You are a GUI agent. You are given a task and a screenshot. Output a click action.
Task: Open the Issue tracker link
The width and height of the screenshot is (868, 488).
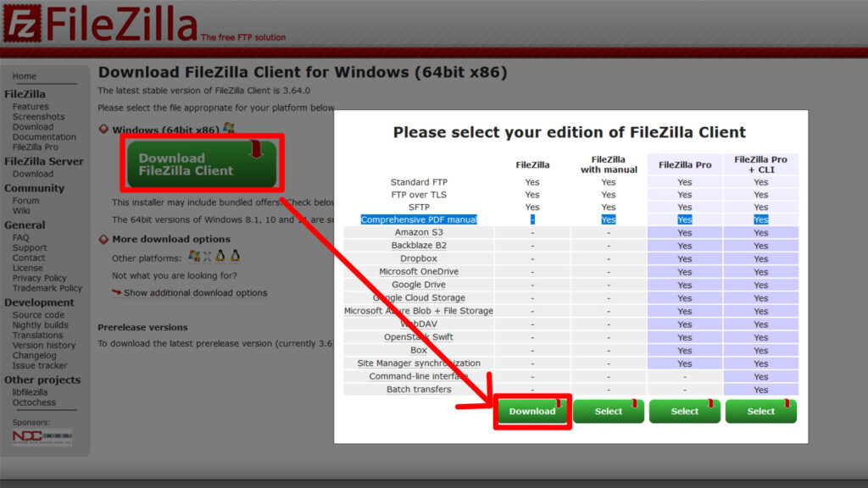[40, 365]
